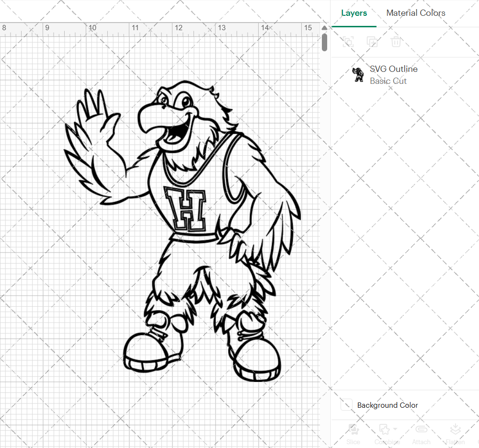Click the Attach tool icon
Viewport: 479px width, 448px height.
click(x=421, y=429)
